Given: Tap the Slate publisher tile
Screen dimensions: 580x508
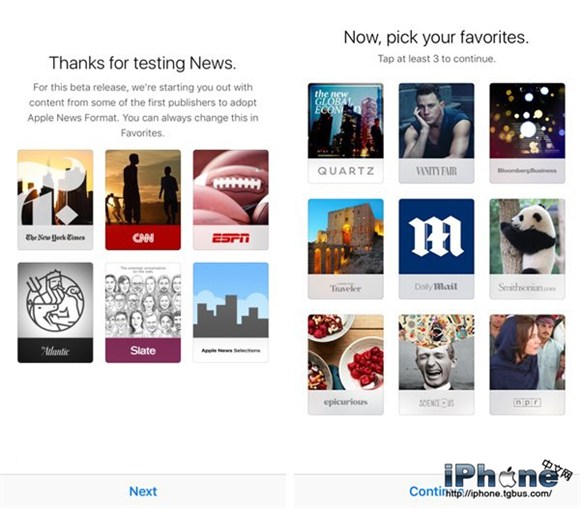Looking at the screenshot, I should [x=143, y=313].
